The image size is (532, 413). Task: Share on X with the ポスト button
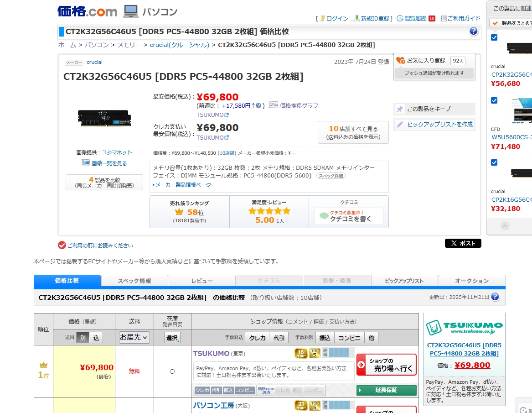pos(463,243)
